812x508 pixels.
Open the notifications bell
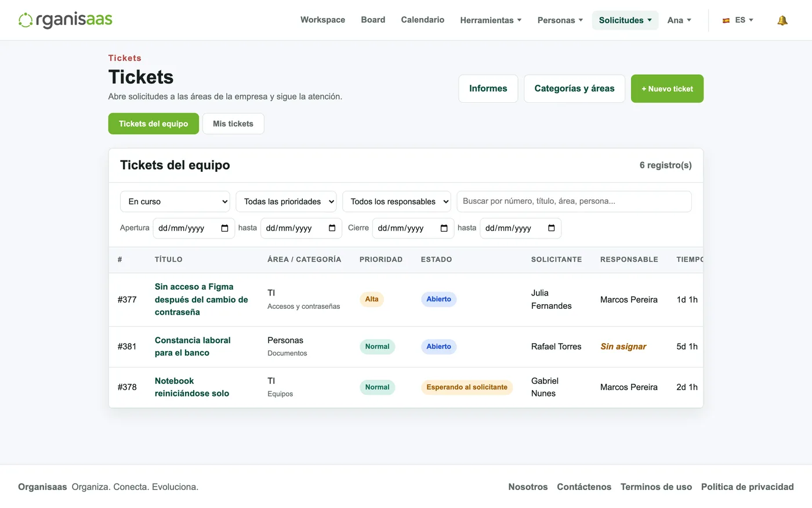(x=782, y=20)
